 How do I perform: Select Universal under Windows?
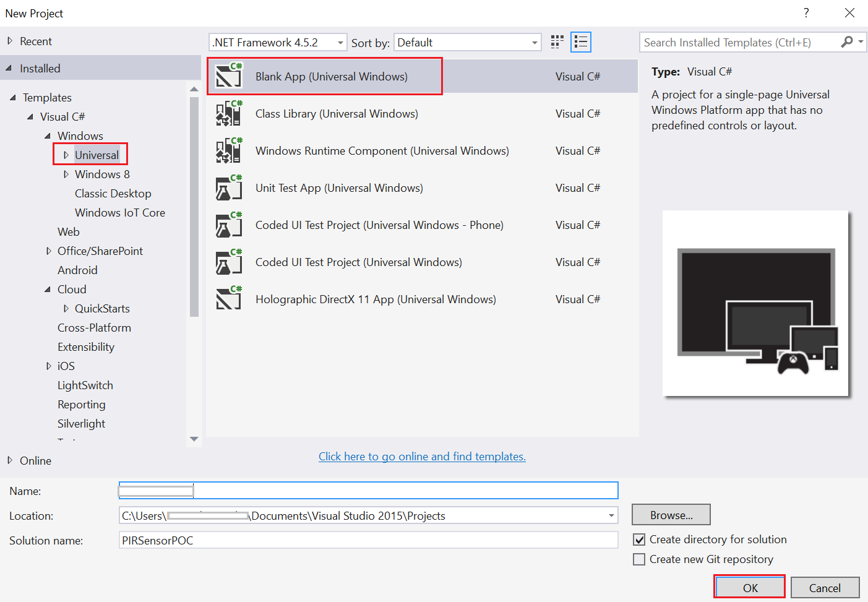pos(97,155)
